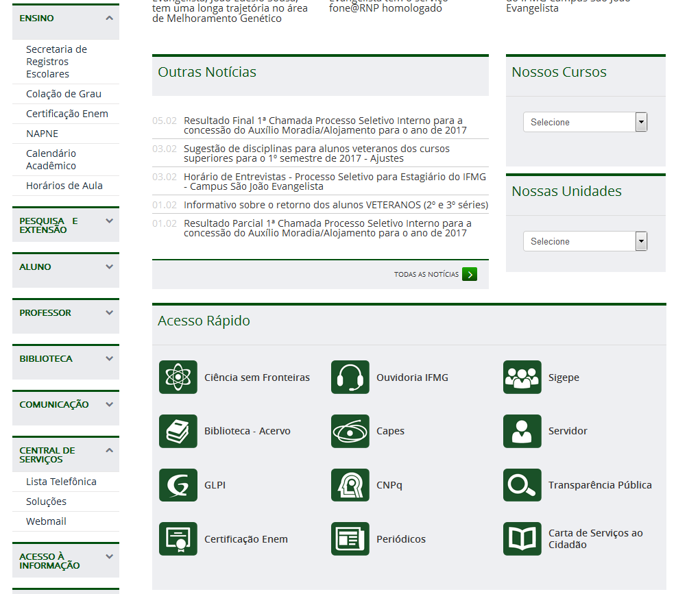Expand the COMUNICAÇÃO menu section
700x594 pixels.
(x=66, y=408)
